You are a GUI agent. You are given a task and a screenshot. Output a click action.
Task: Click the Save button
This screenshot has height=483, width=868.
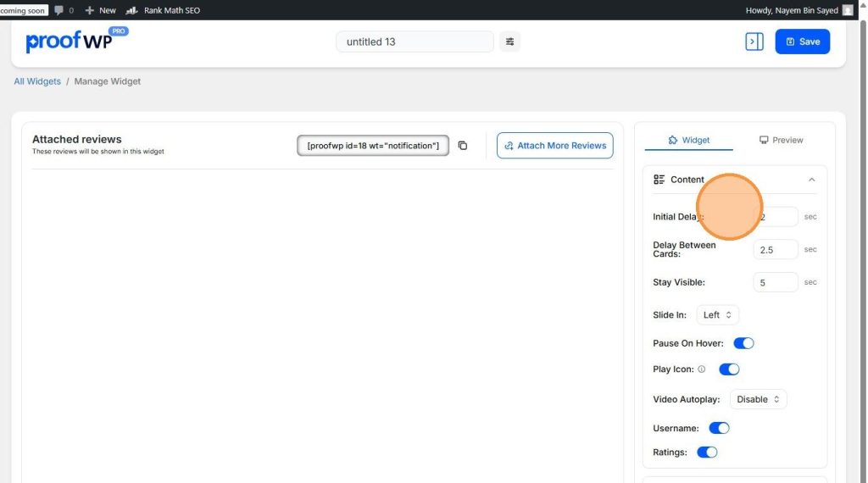[x=802, y=42]
